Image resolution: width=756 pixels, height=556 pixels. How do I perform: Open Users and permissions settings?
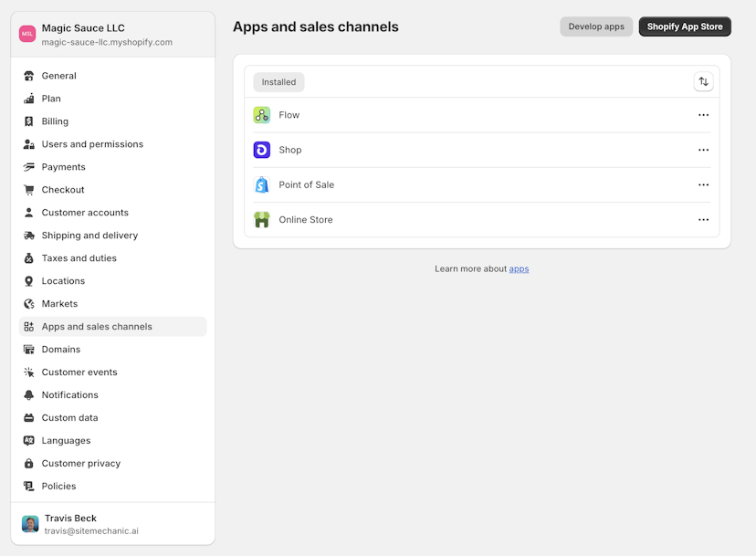point(92,144)
